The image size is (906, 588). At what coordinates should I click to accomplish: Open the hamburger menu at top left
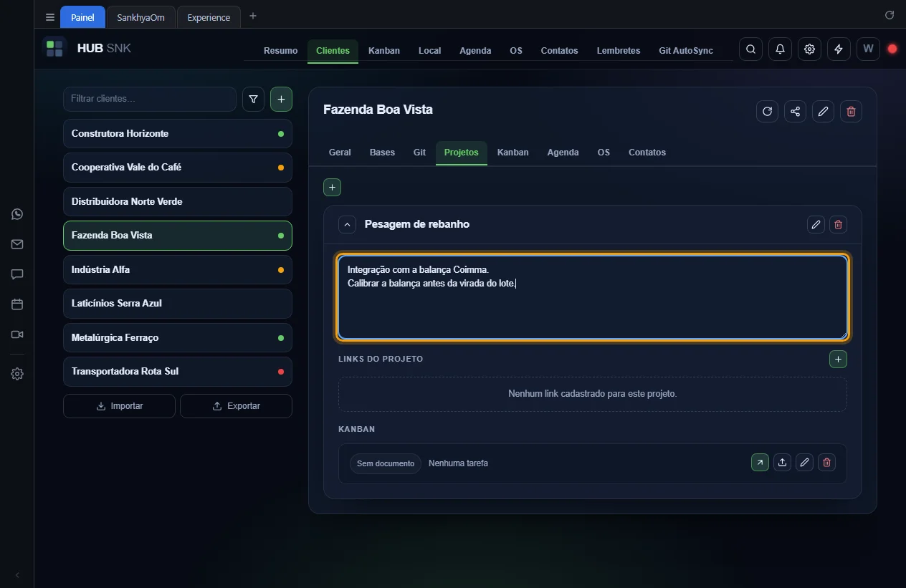[50, 17]
